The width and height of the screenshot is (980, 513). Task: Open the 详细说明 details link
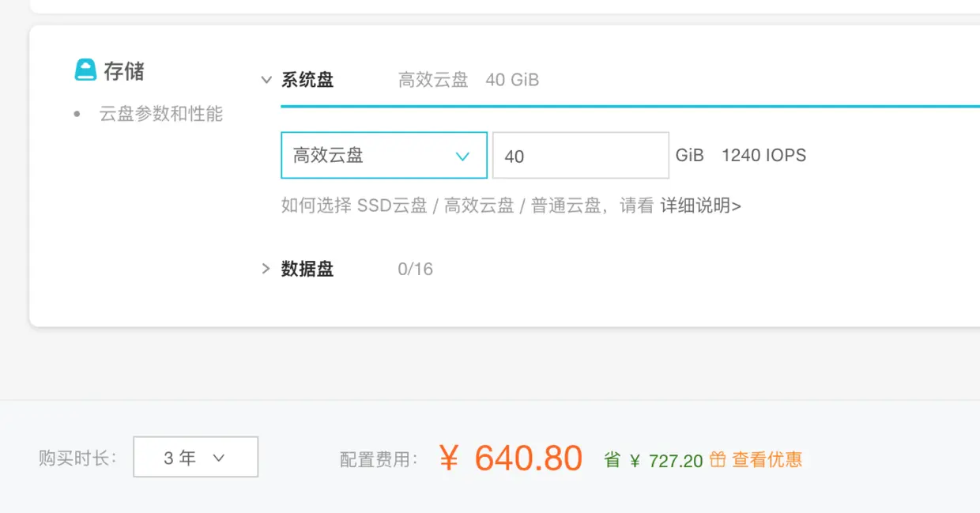point(699,206)
